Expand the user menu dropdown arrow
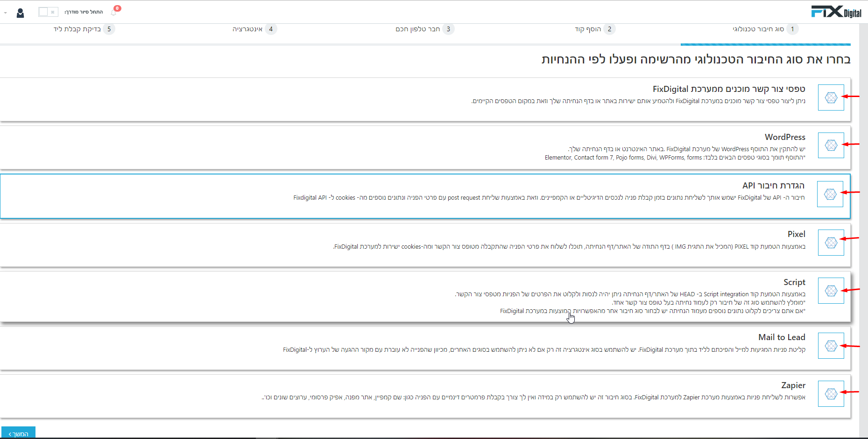The image size is (868, 439). tap(6, 13)
